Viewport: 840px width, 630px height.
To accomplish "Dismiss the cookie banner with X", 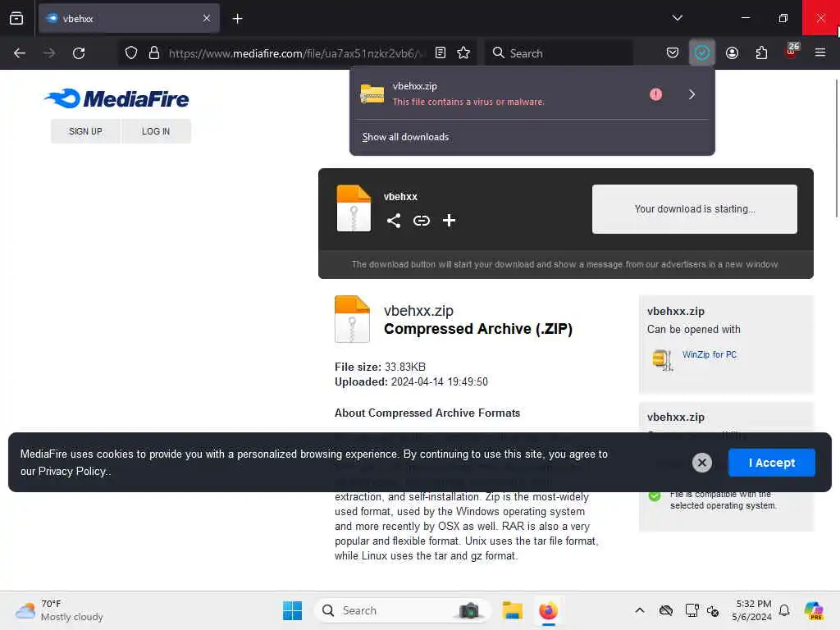I will click(702, 463).
